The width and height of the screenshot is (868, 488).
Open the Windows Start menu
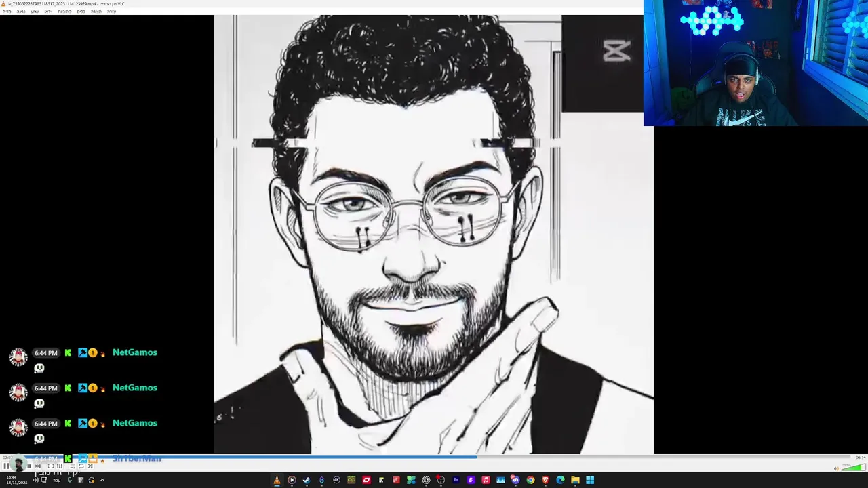[590, 480]
